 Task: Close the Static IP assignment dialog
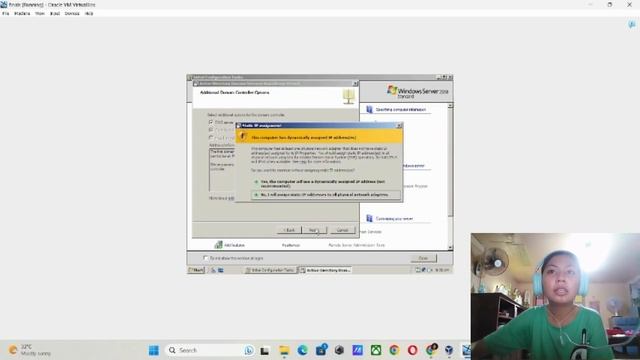click(x=399, y=126)
